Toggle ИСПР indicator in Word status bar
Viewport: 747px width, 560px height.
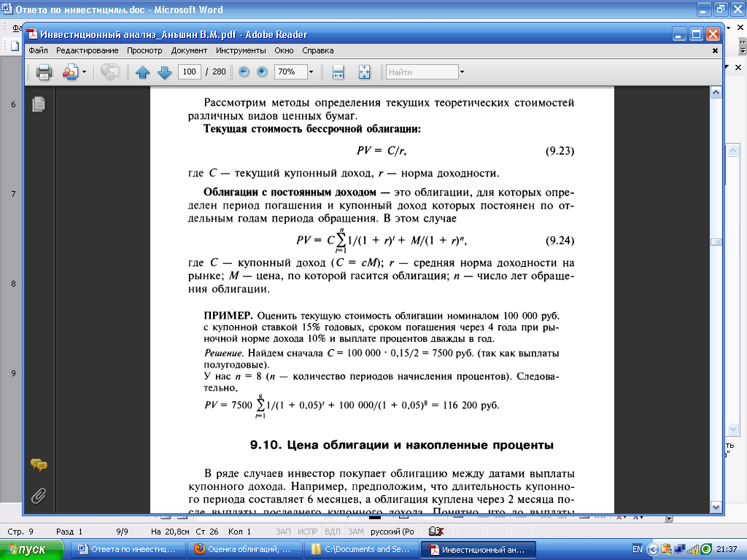point(308,532)
